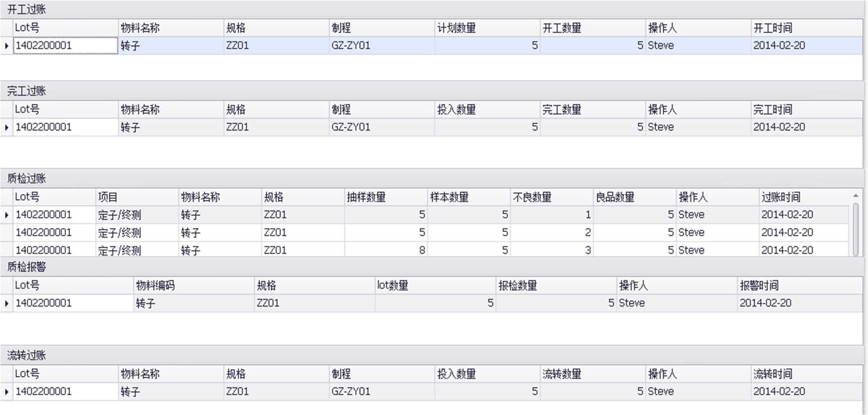The width and height of the screenshot is (868, 415).
Task: Click the lot数量 column header
Action: (x=435, y=285)
